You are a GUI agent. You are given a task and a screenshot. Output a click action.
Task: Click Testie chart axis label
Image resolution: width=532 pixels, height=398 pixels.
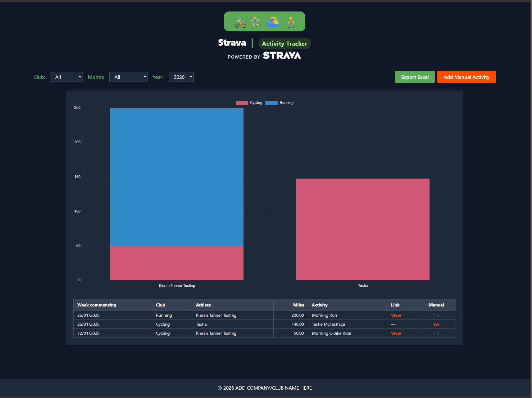pos(363,286)
